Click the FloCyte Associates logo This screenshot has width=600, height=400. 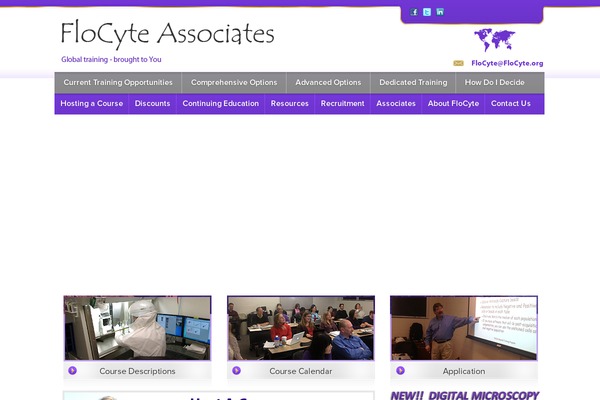pyautogui.click(x=168, y=34)
